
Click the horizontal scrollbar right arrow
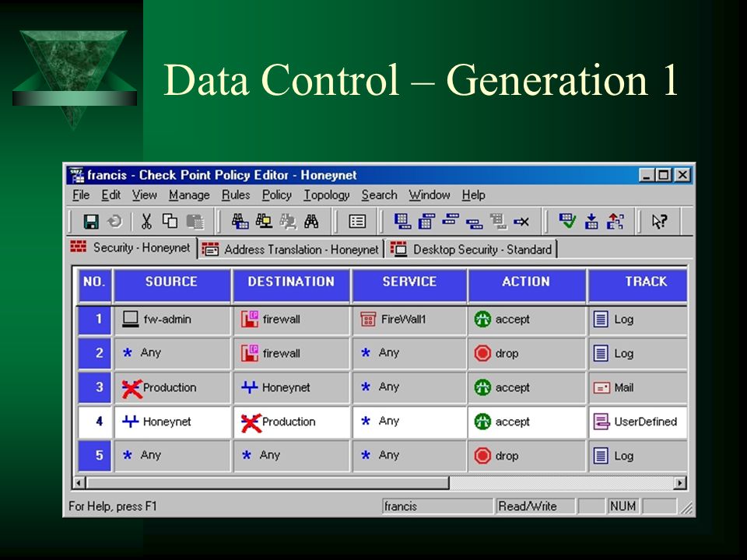(680, 483)
